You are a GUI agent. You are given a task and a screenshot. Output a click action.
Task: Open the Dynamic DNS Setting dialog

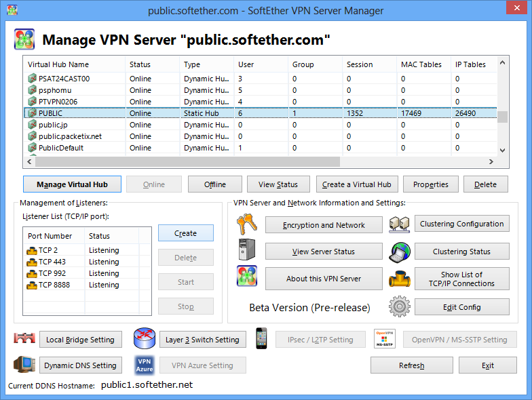click(x=80, y=365)
